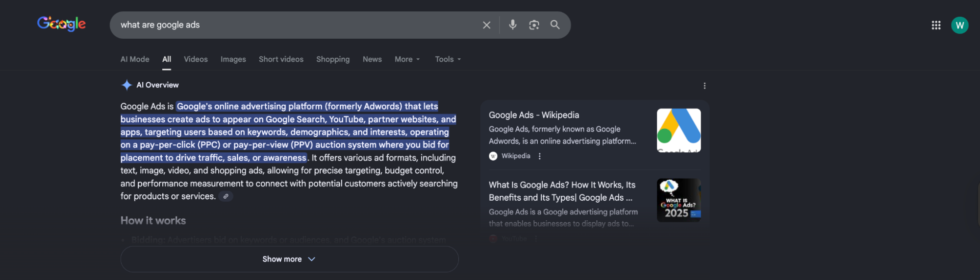Open the Google apps grid
The image size is (980, 280).
click(x=936, y=25)
